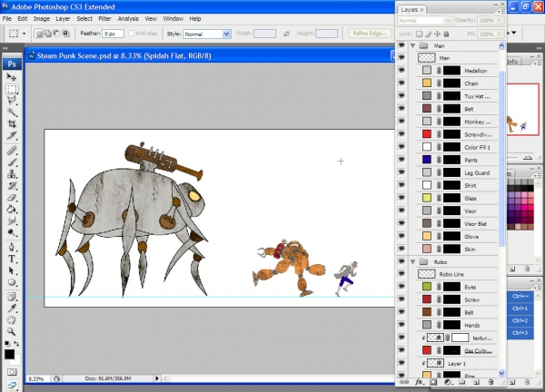The height and width of the screenshot is (392, 545).
Task: Select the History Brush tool
Action: 12,185
